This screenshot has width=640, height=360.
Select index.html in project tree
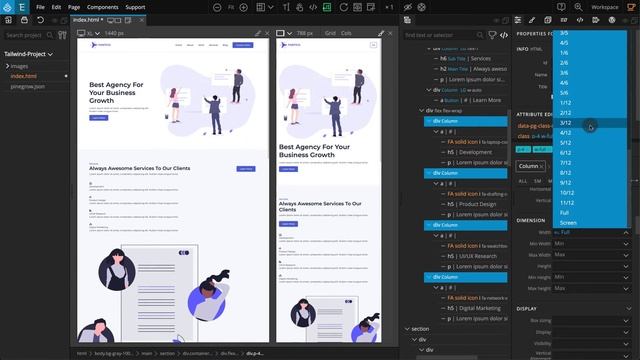click(x=24, y=76)
